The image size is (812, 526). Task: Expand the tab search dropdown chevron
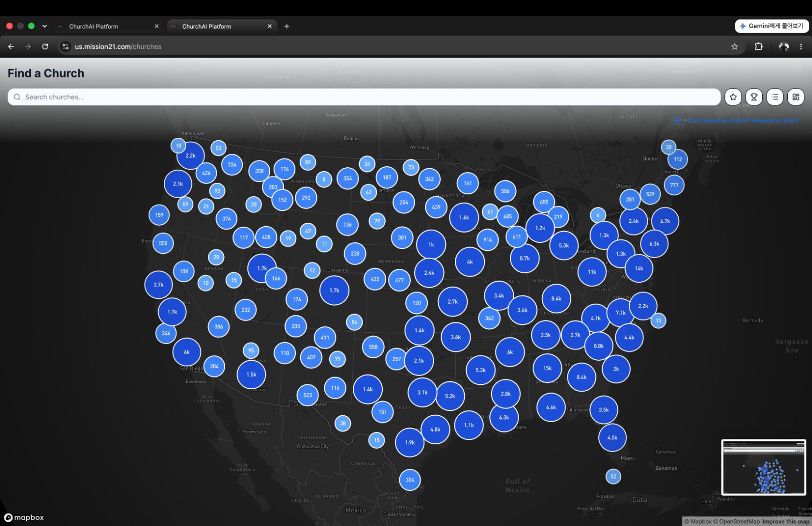44,26
